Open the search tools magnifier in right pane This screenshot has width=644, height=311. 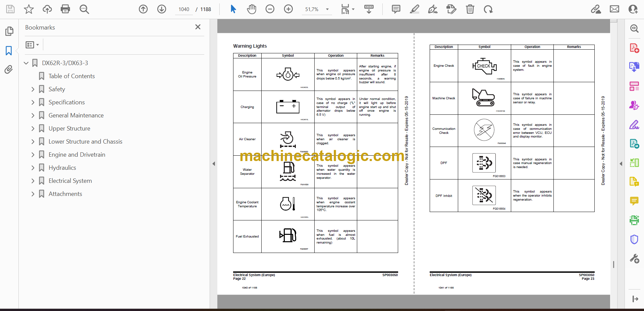[x=634, y=29]
